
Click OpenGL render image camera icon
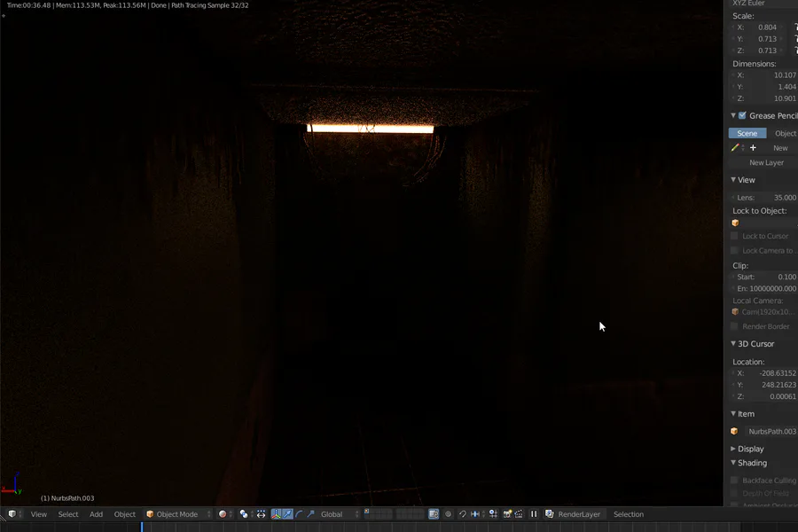coord(507,514)
